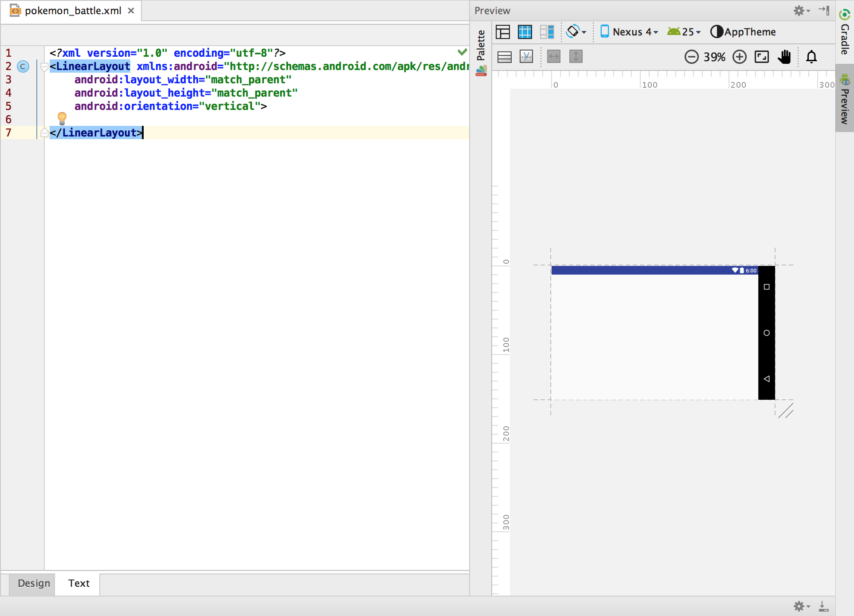Viewport: 854px width, 616px height.
Task: Click the preview's square recents button
Action: (x=767, y=287)
